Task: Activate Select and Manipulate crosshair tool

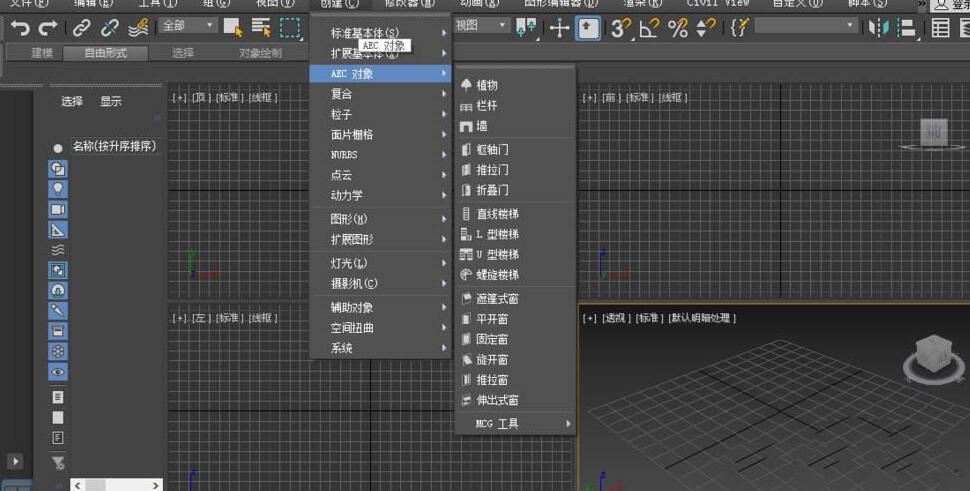Action: pyautogui.click(x=559, y=28)
